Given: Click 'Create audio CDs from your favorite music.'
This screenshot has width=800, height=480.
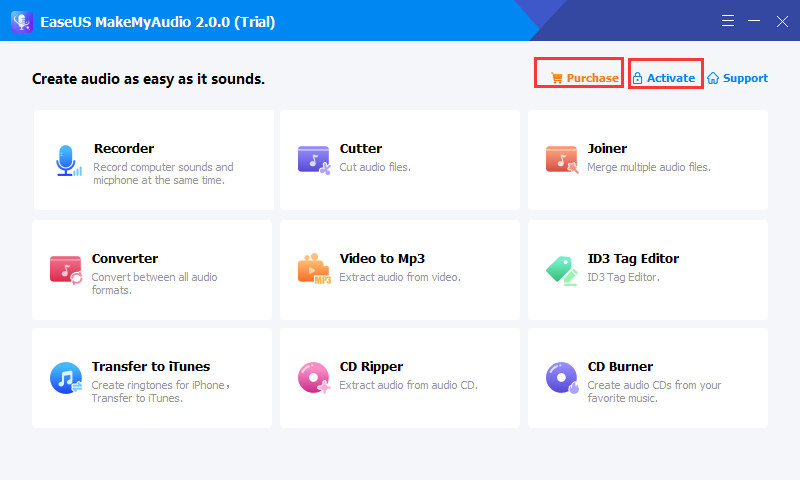Looking at the screenshot, I should pyautogui.click(x=654, y=392).
